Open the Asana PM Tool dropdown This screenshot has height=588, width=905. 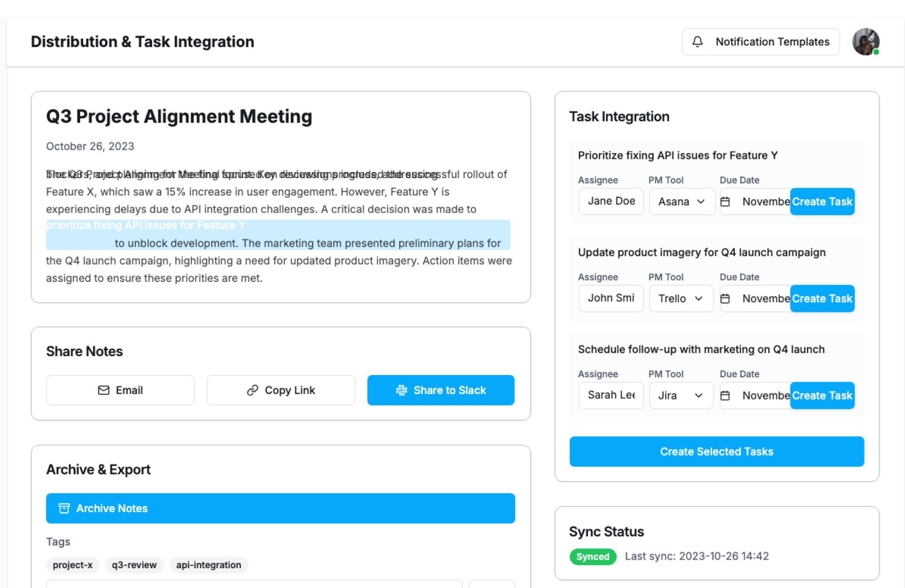coord(682,202)
